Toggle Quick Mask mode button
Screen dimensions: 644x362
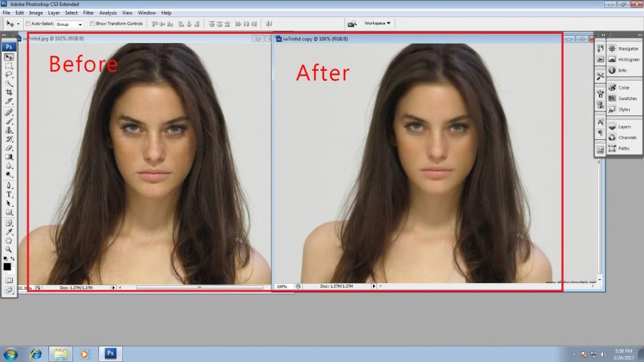point(9,280)
